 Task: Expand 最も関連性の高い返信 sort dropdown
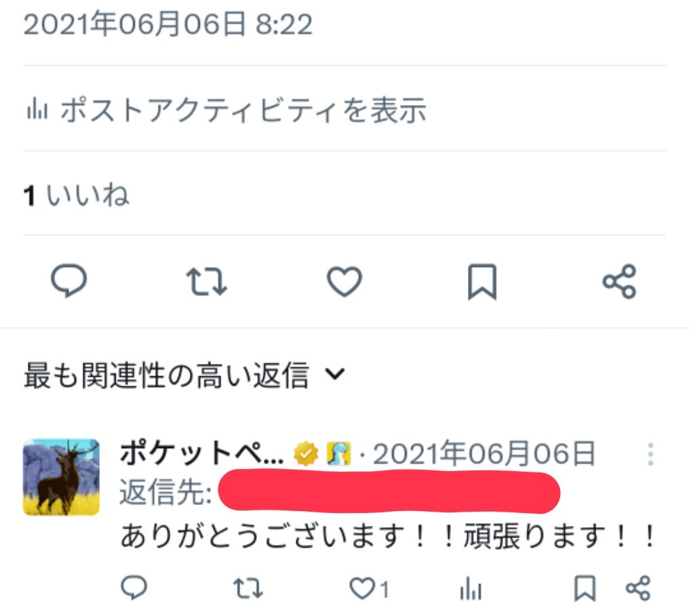[184, 375]
